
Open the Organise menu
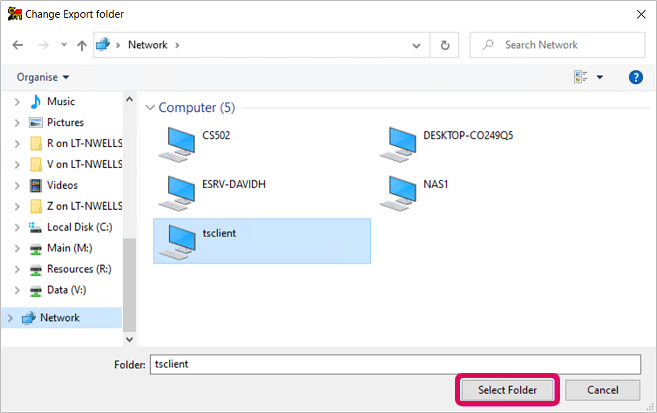click(43, 77)
